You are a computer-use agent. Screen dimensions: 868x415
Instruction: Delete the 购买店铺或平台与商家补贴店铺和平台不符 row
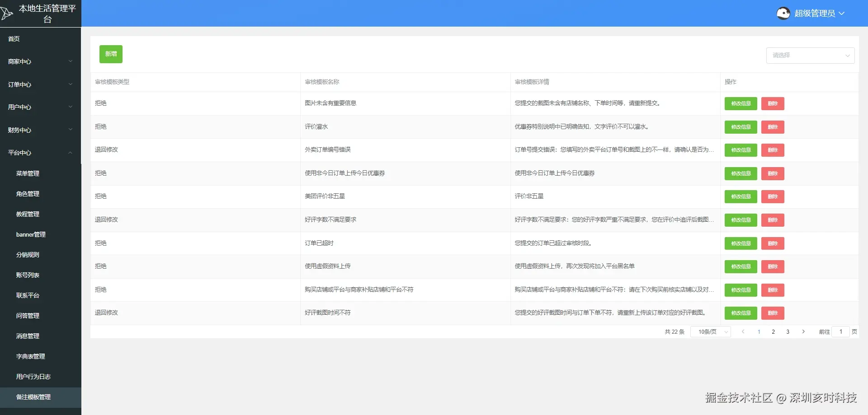click(x=773, y=290)
